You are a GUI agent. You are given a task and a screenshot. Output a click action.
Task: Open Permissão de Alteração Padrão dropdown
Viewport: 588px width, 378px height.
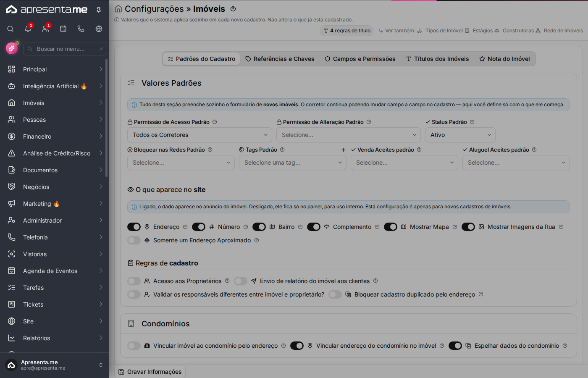click(x=349, y=135)
